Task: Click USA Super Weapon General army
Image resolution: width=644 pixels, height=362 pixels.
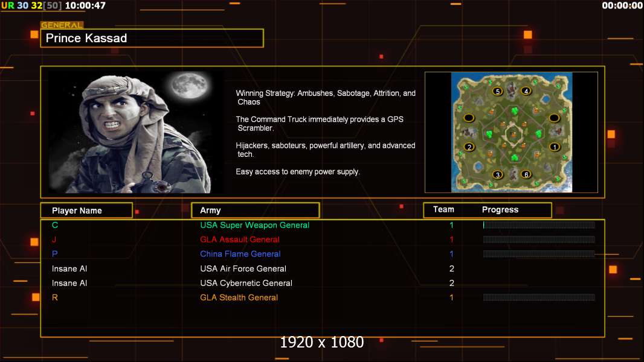Action: pyautogui.click(x=255, y=225)
